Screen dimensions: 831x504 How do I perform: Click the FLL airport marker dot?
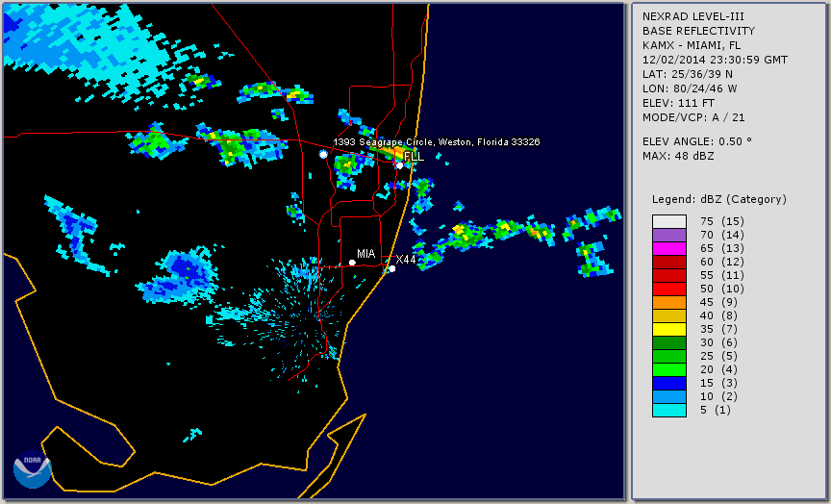pyautogui.click(x=399, y=165)
